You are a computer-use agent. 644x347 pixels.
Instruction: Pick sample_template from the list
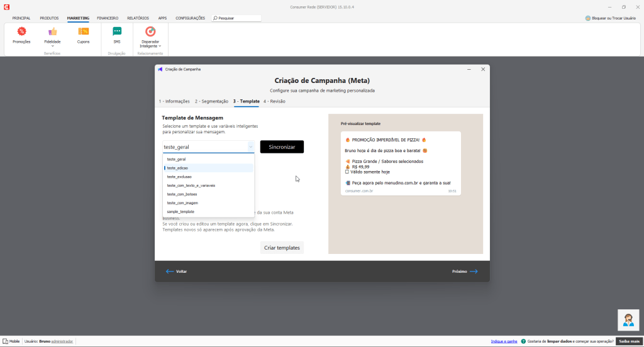(x=180, y=212)
